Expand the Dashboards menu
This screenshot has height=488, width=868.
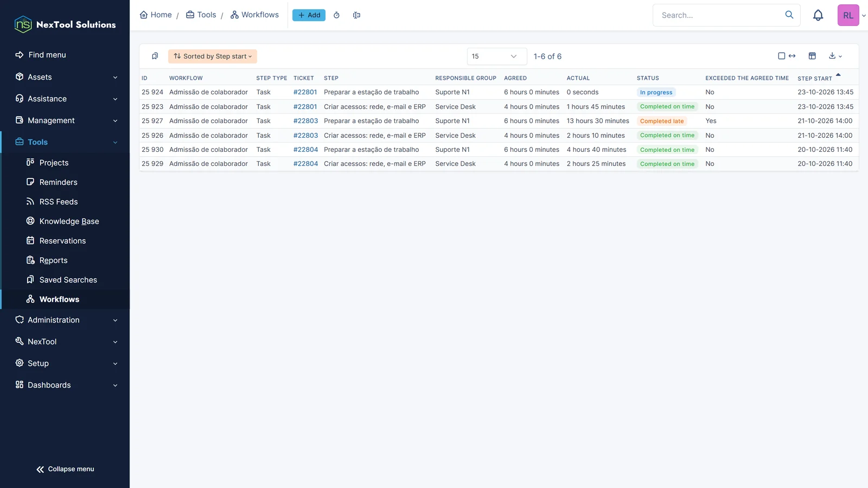point(65,385)
